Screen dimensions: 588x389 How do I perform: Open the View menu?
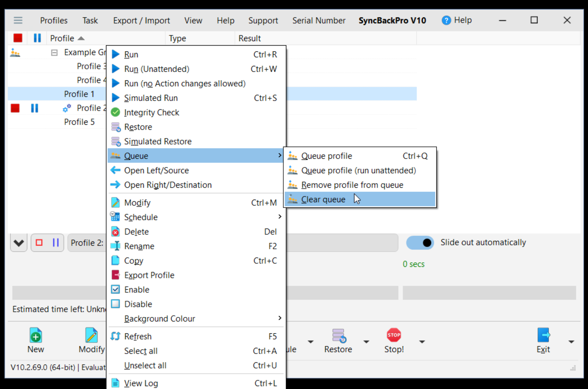[193, 21]
